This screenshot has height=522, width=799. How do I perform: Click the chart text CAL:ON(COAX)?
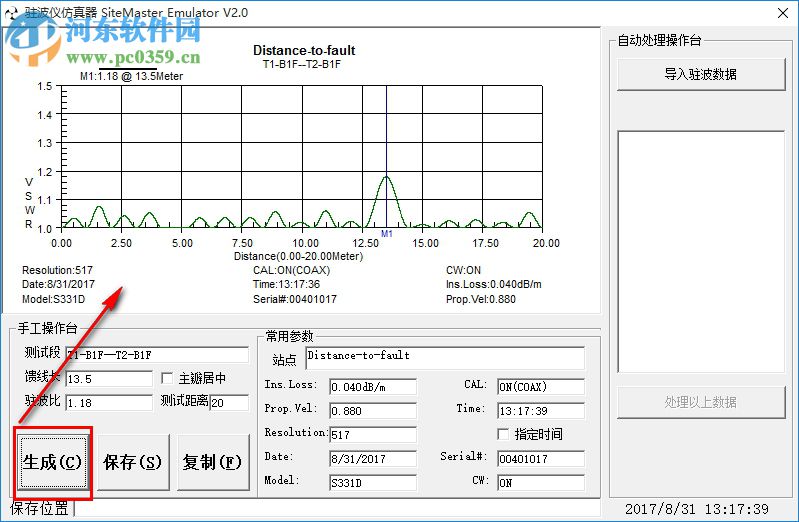(x=291, y=270)
